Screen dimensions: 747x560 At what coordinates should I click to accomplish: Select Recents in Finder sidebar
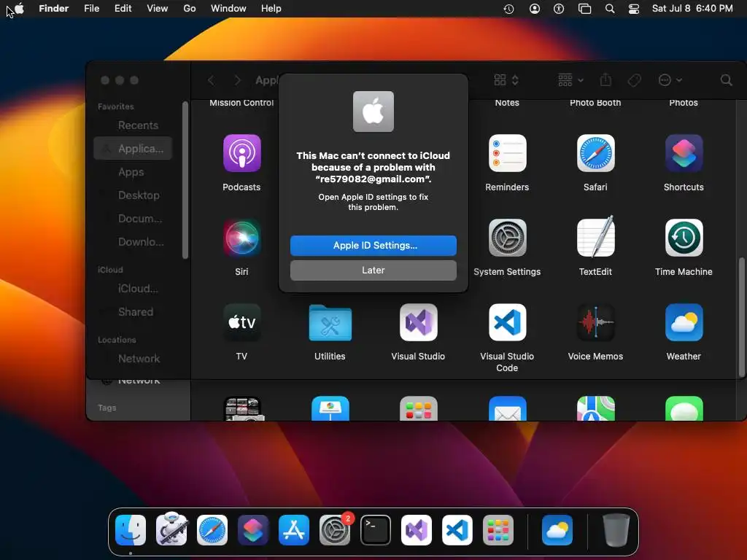pyautogui.click(x=133, y=125)
